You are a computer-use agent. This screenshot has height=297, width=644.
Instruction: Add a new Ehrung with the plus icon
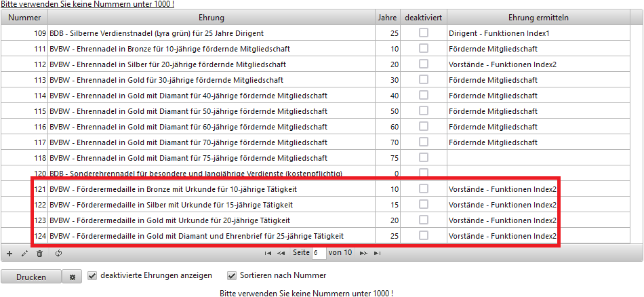click(x=9, y=254)
